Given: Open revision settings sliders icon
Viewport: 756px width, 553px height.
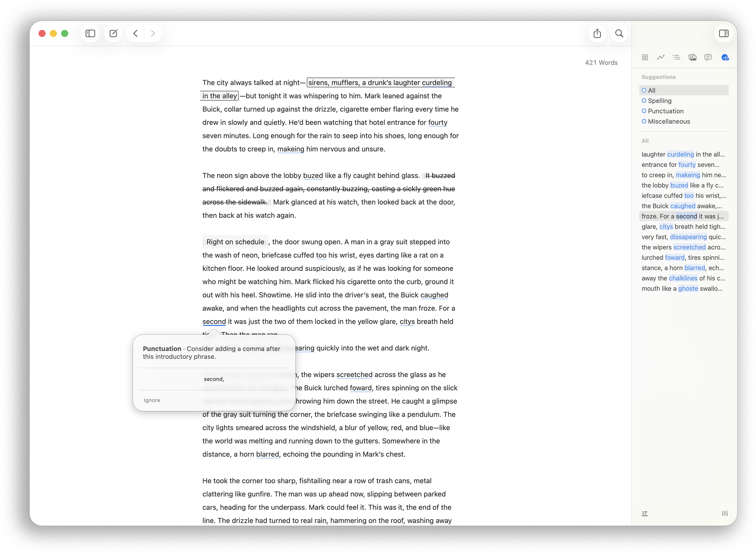Looking at the screenshot, I should 725,513.
